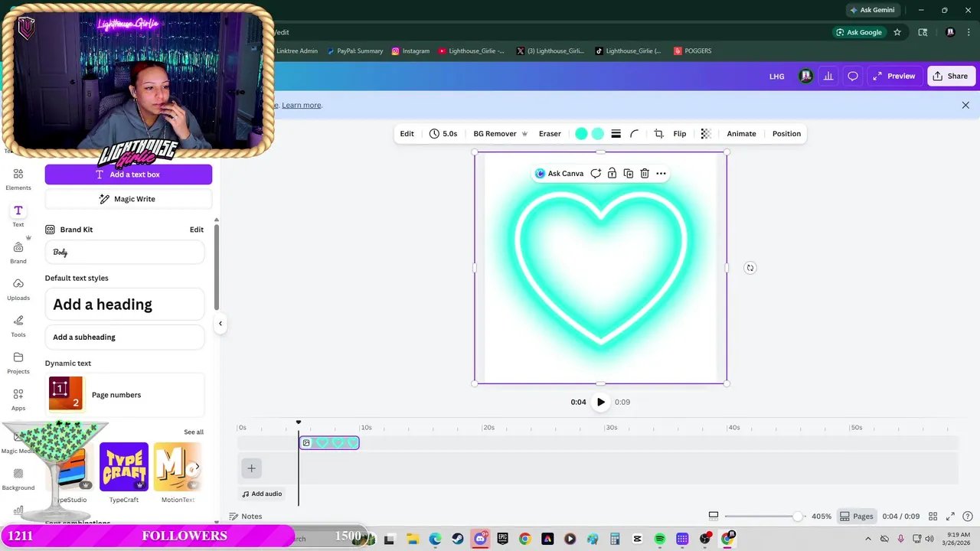
Task: Play the video with play button
Action: 601,402
